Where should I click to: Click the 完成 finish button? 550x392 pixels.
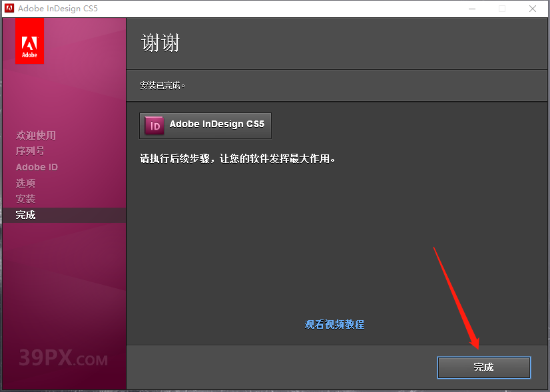[483, 367]
